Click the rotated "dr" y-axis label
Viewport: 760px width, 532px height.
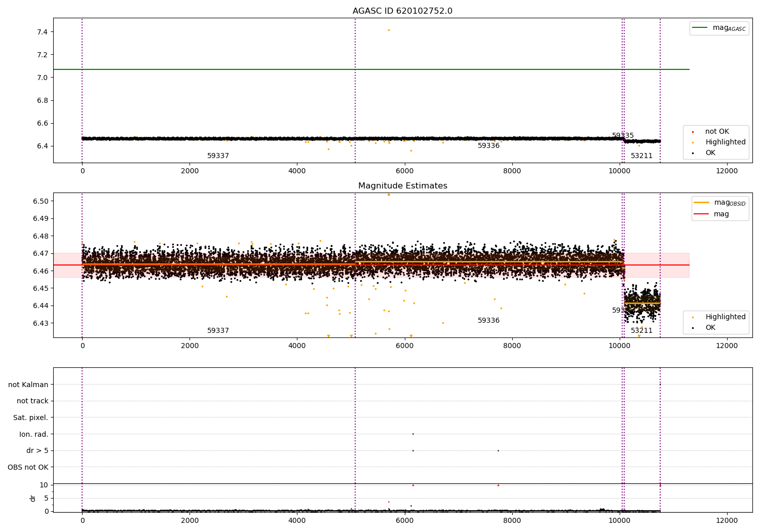(33, 498)
